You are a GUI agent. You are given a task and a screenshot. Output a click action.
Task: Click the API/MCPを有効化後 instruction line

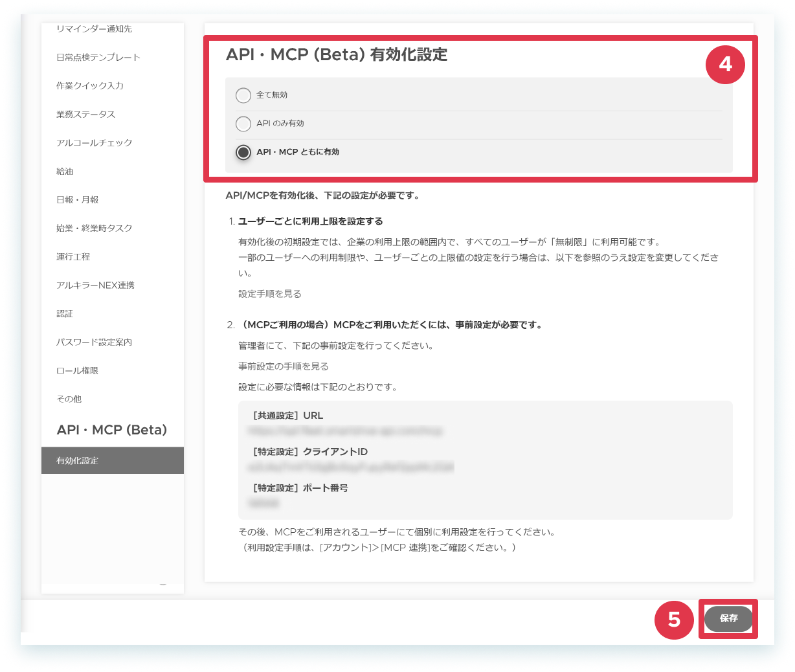tap(322, 196)
